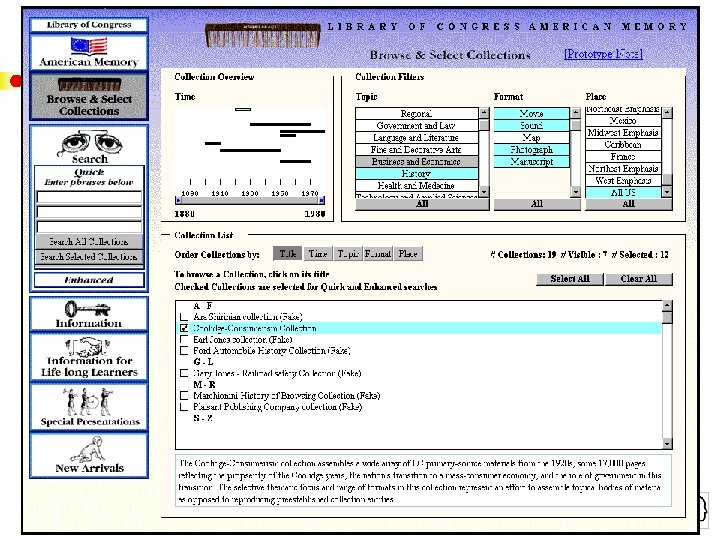Select France place filter
Image resolution: width=720 pixels, height=540 pixels.
[x=623, y=157]
